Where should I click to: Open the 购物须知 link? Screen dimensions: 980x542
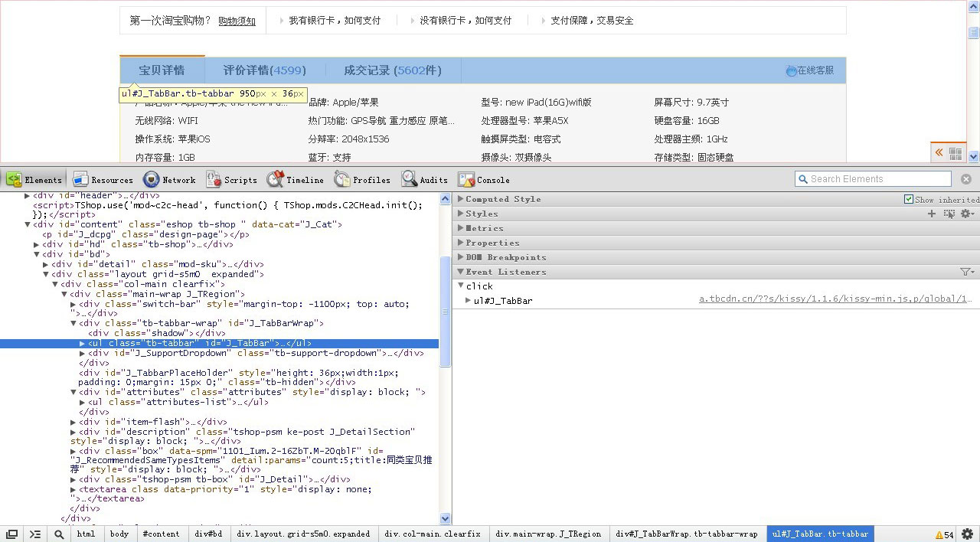point(237,21)
